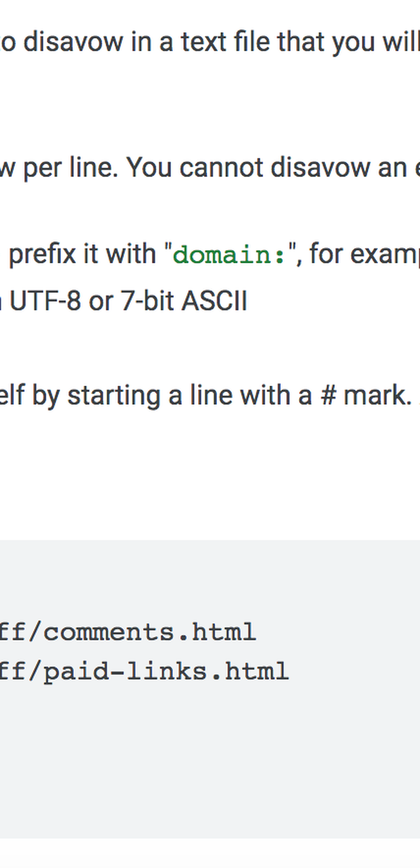This screenshot has height=868, width=420.
Task: Click the green "domain:" code text
Action: [x=230, y=255]
